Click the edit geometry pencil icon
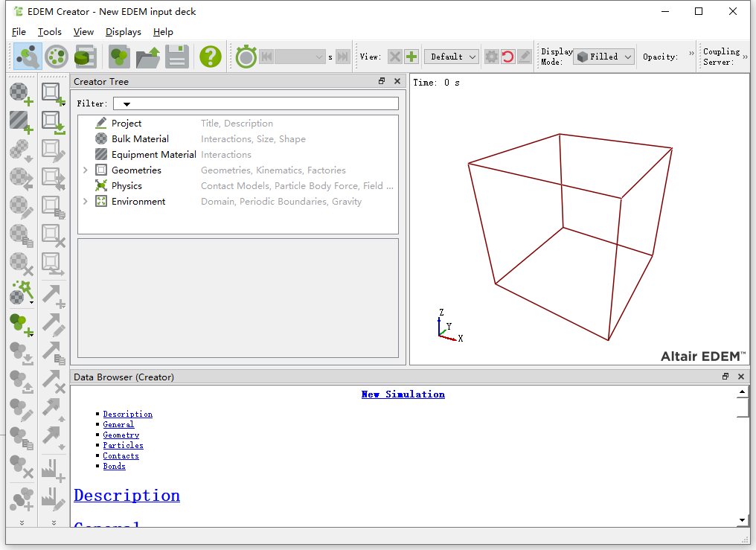 point(53,150)
